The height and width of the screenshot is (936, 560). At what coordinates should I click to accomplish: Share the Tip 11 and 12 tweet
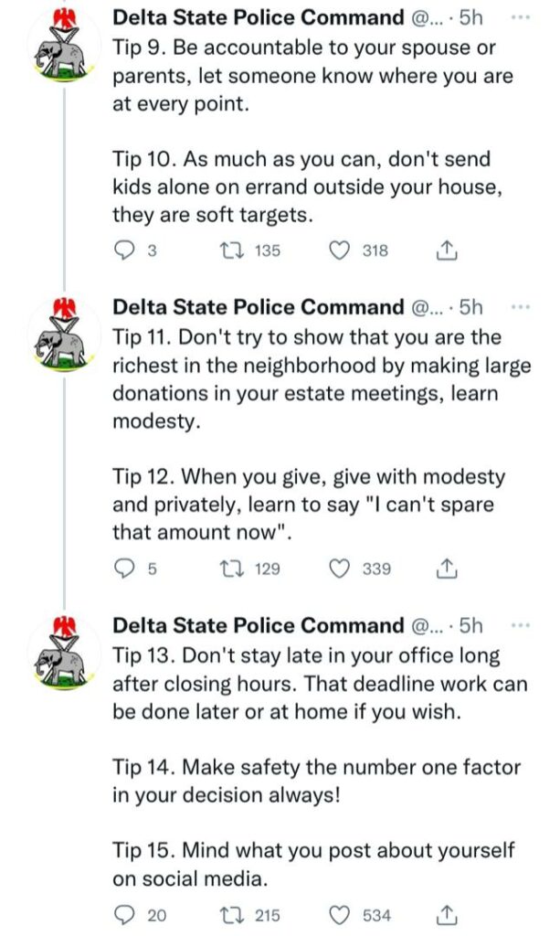[447, 569]
